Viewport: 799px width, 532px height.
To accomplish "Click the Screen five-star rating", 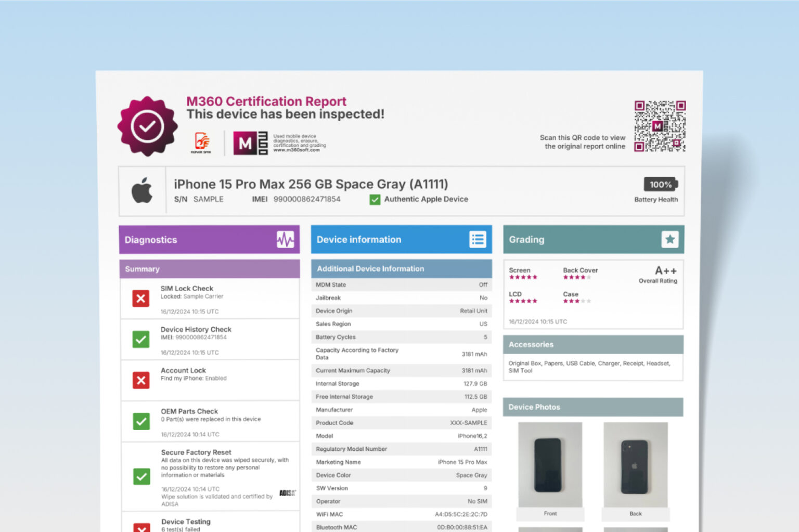I will 523,277.
